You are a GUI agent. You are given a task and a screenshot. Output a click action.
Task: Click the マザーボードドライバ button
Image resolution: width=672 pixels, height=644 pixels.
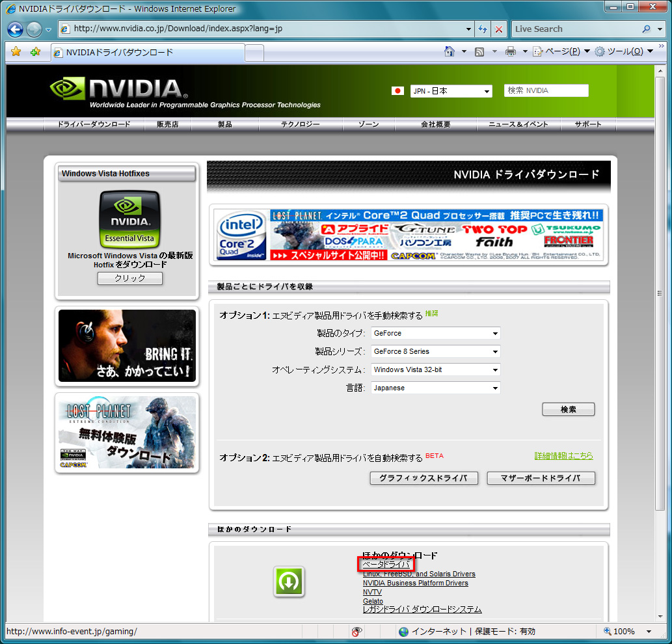click(541, 477)
